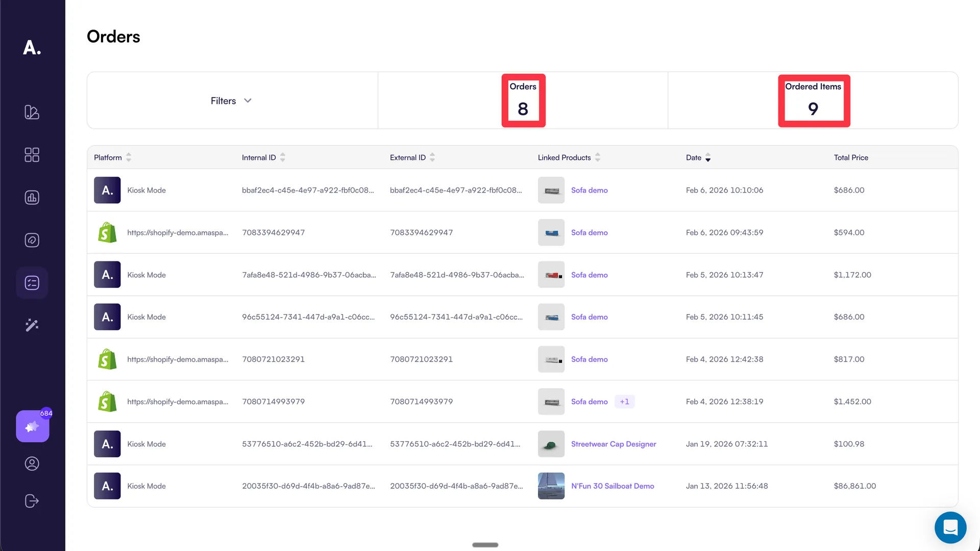Open the user profile sidebar icon
The height and width of the screenshot is (551, 980).
(x=32, y=464)
